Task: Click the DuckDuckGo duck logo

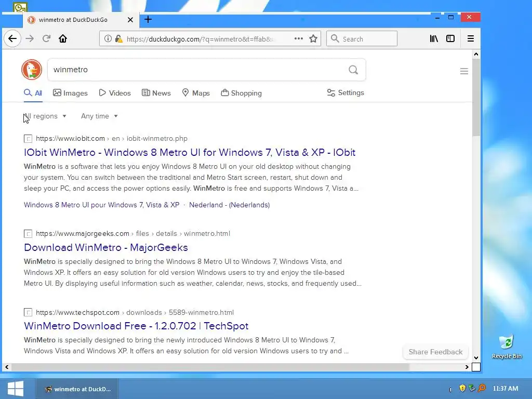Action: click(32, 70)
